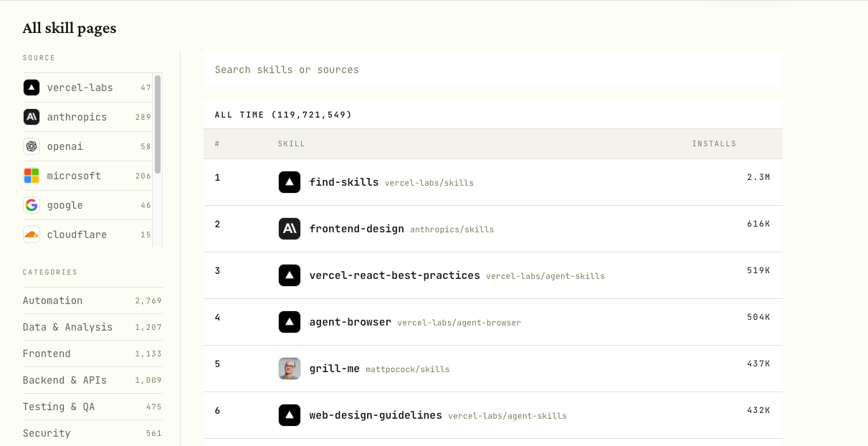
Task: Select the microsoft logo filter
Action: point(32,176)
